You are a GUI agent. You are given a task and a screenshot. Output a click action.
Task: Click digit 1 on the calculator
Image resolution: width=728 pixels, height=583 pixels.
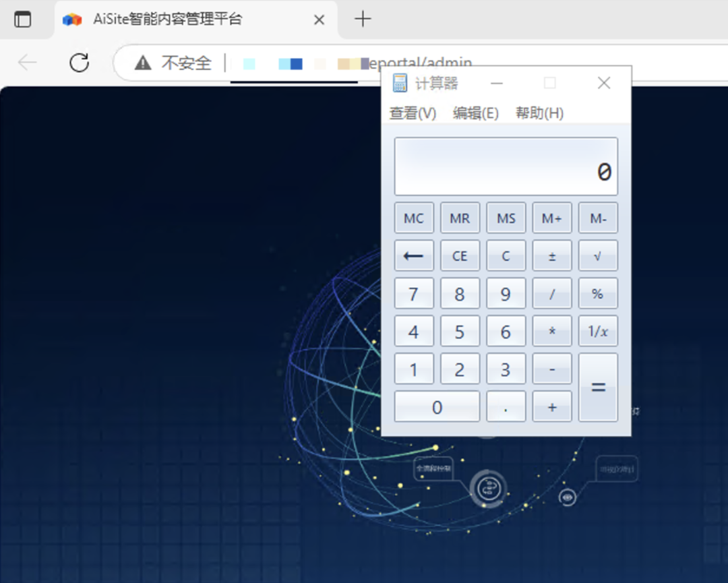point(414,369)
